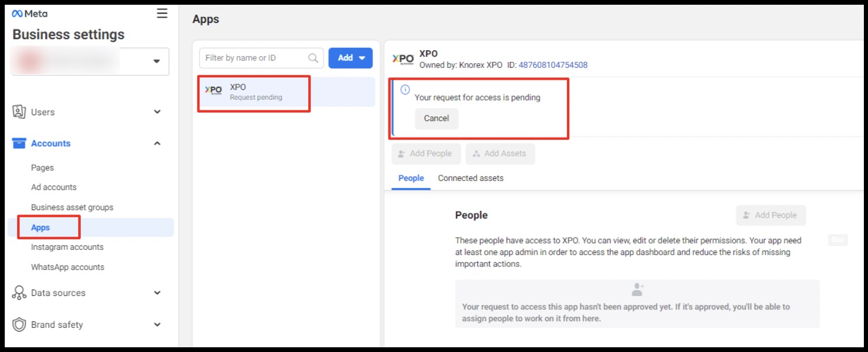
Task: Click the Accounts briefcase icon
Action: pos(19,143)
